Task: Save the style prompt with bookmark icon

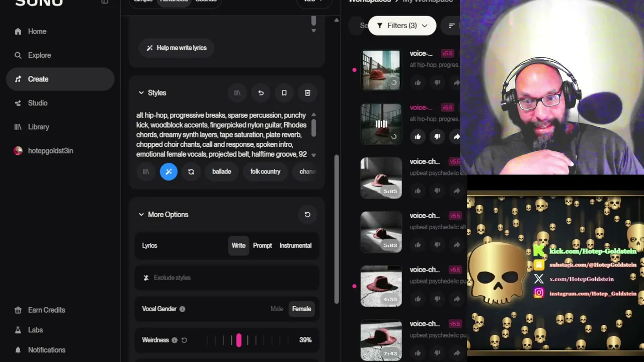Action: click(284, 93)
